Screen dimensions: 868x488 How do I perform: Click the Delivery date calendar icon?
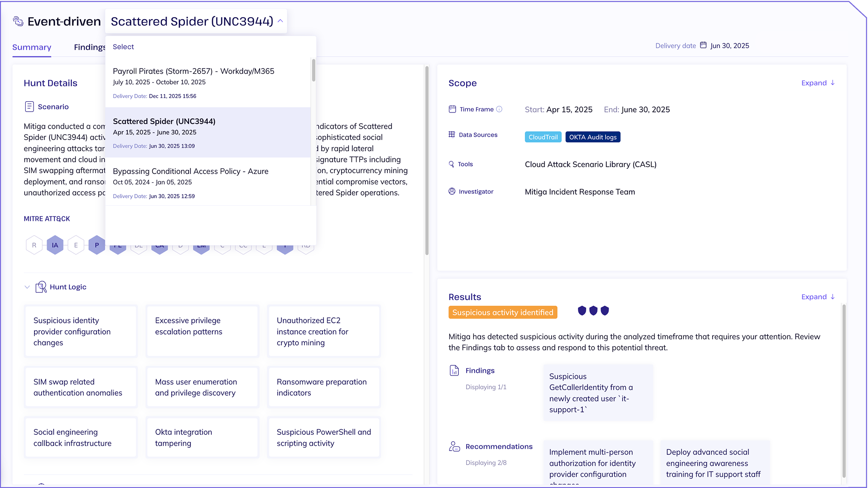[x=703, y=45]
